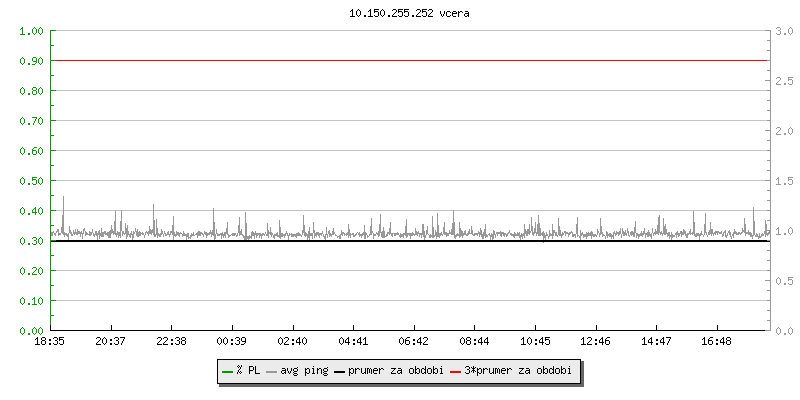
Task: Click the gray 2.0 right axis label
Action: (x=783, y=131)
